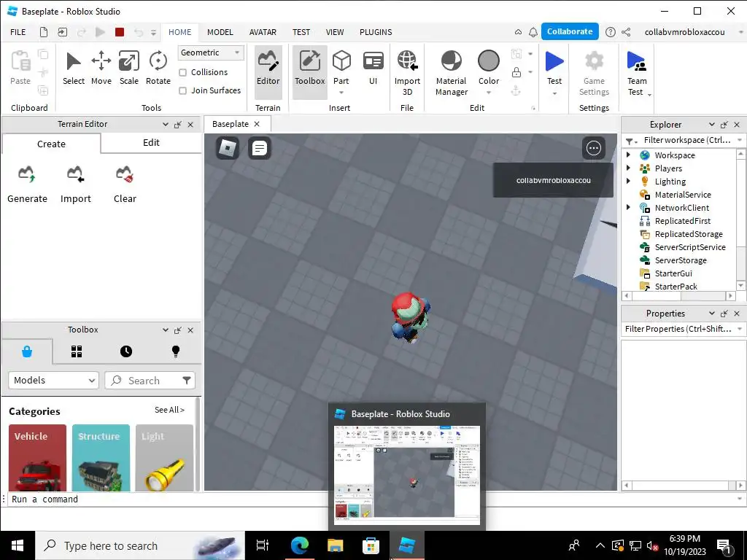This screenshot has height=560, width=747.
Task: Enable the Collisions checkbox
Action: pos(182,72)
